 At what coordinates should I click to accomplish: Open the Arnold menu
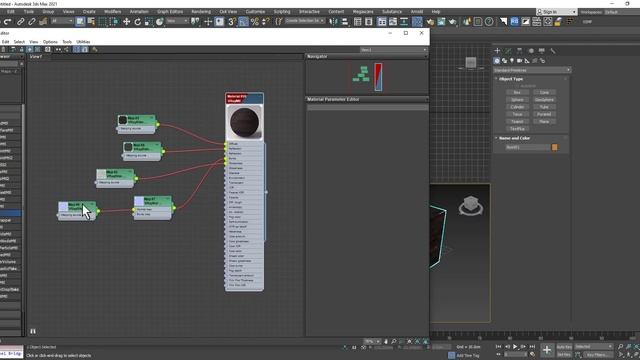pyautogui.click(x=417, y=12)
